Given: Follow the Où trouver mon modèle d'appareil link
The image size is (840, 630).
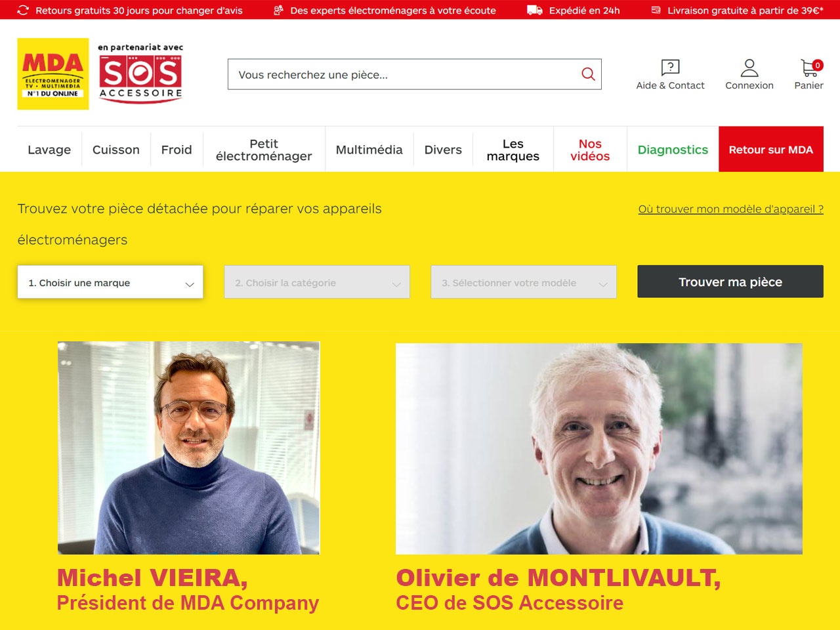Looking at the screenshot, I should tap(730, 209).
